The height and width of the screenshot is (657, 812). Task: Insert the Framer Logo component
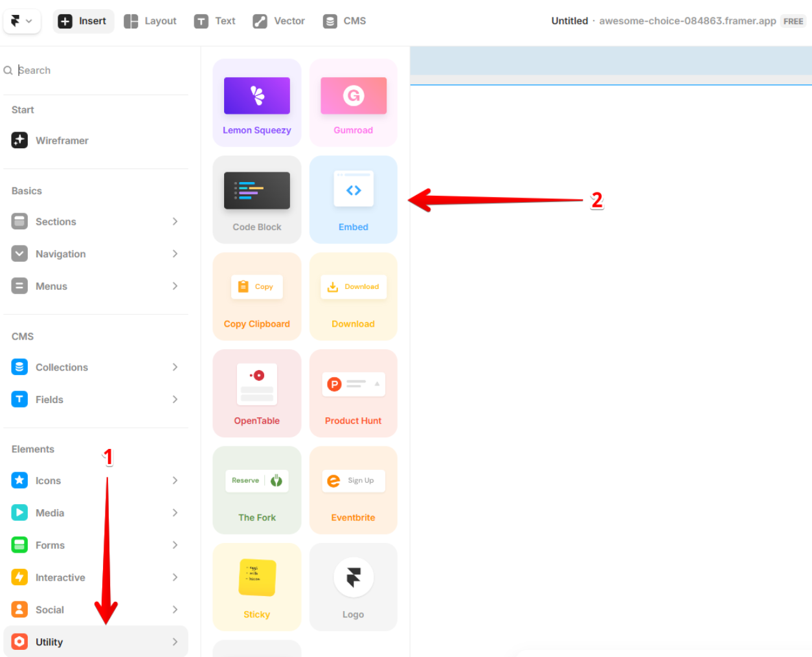pos(354,587)
